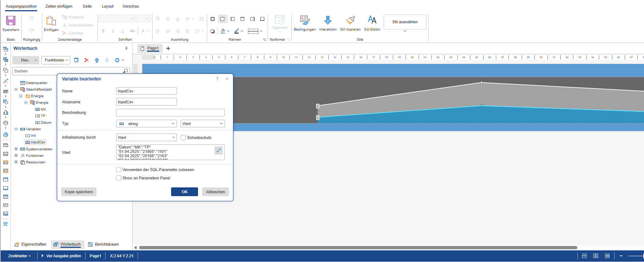The image size is (644, 262).
Task: Check Verwenden der SQL-Parameter zulassen
Action: (119, 170)
